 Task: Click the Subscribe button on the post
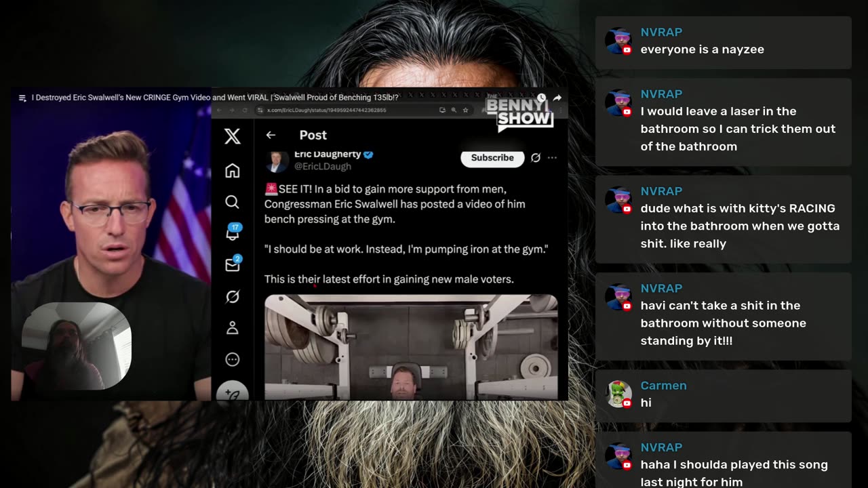coord(492,158)
